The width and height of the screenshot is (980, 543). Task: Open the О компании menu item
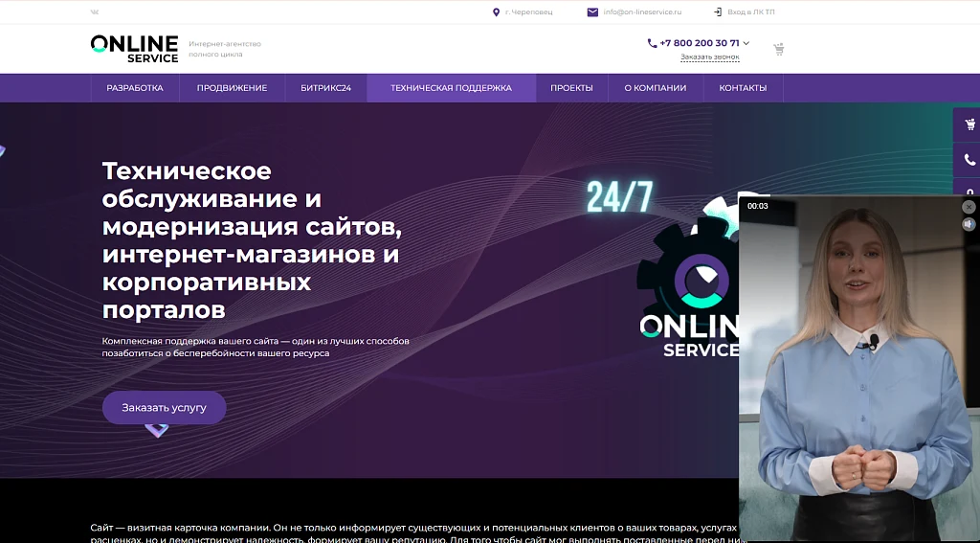[x=655, y=87]
